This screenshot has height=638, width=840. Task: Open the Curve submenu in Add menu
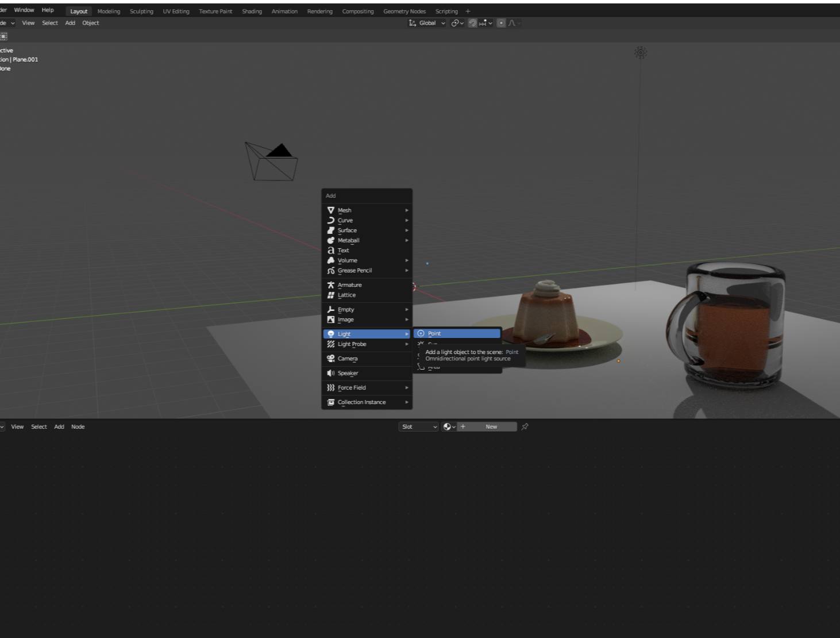[x=367, y=220]
